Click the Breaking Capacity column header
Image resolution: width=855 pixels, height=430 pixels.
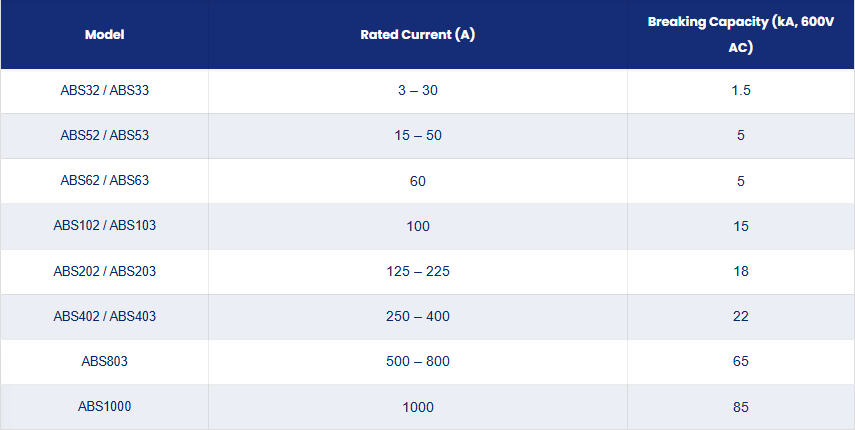[740, 34]
